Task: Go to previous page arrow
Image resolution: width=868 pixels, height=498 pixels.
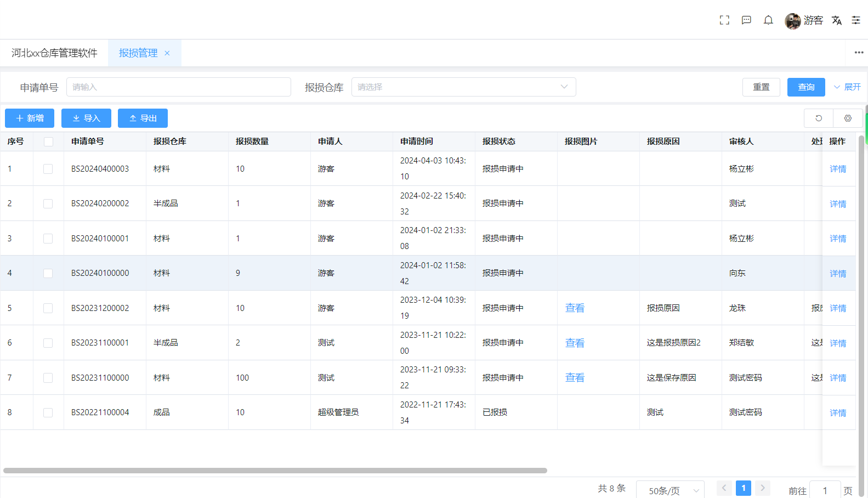Action: 724,488
